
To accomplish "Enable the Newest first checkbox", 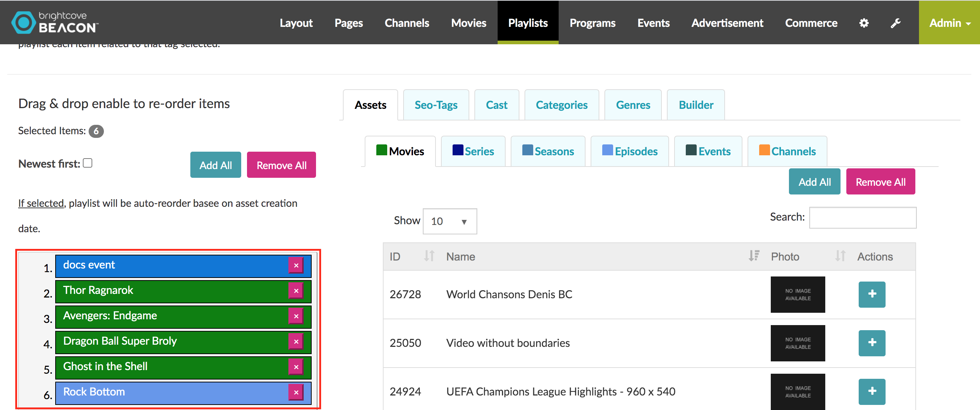I will coord(88,163).
